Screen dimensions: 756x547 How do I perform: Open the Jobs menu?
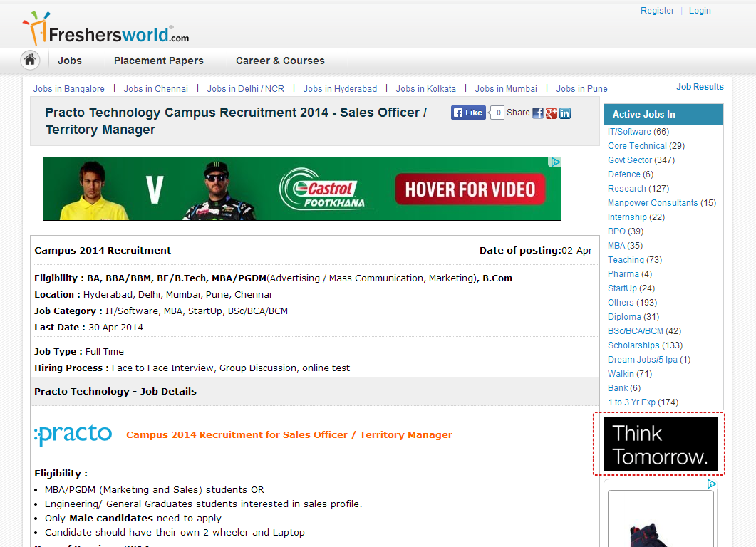pyautogui.click(x=68, y=61)
